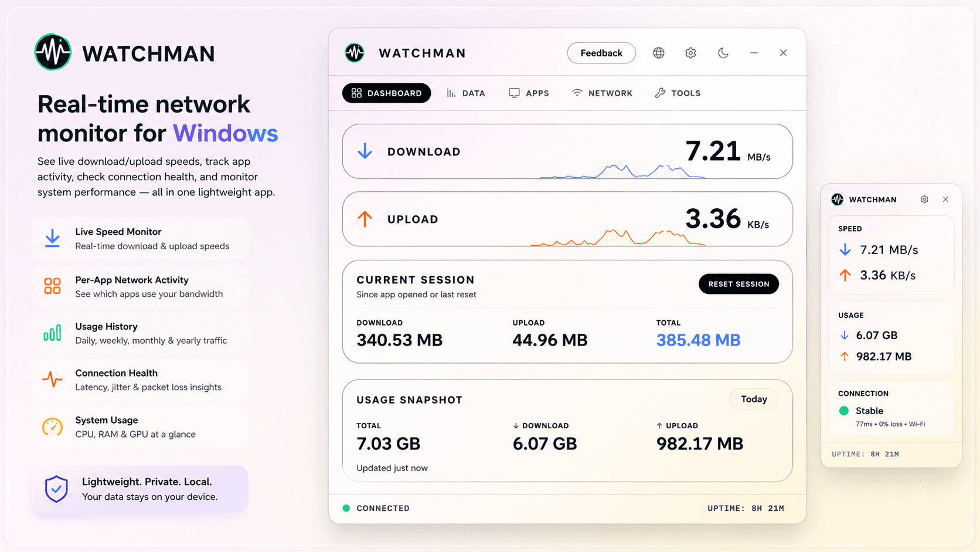Click the shield privacy icon
980x552 pixels.
(x=56, y=489)
